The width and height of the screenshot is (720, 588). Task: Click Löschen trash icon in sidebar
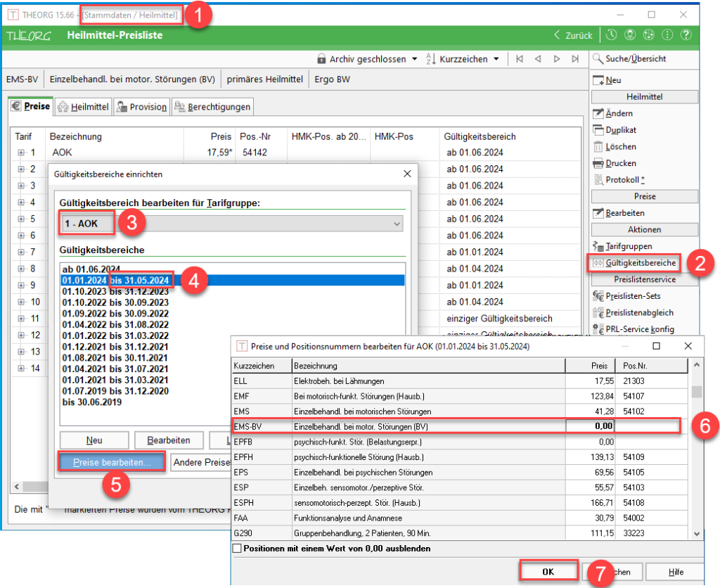tap(598, 146)
